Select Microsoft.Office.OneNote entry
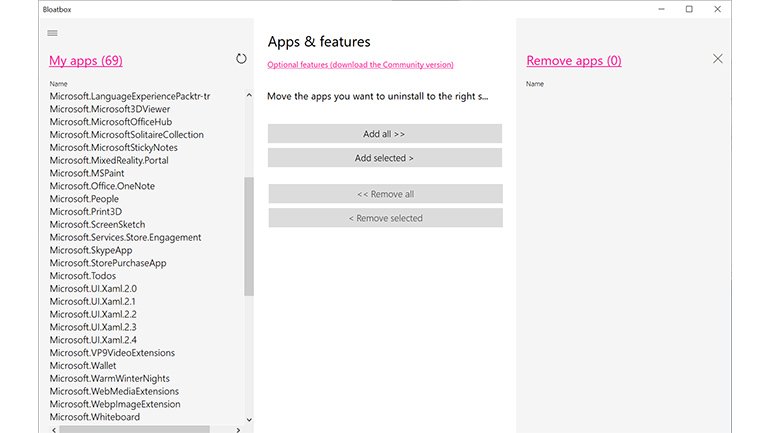 click(x=102, y=186)
